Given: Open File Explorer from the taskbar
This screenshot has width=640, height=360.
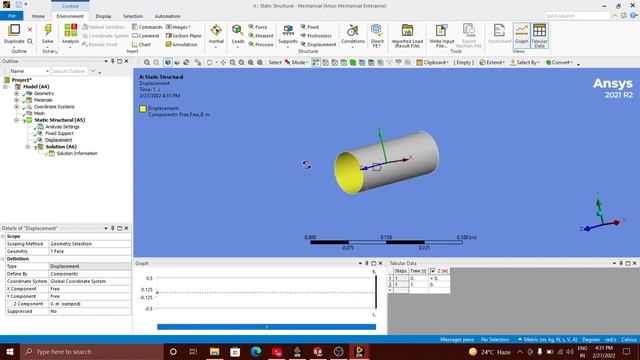Looking at the screenshot, I should (x=214, y=351).
